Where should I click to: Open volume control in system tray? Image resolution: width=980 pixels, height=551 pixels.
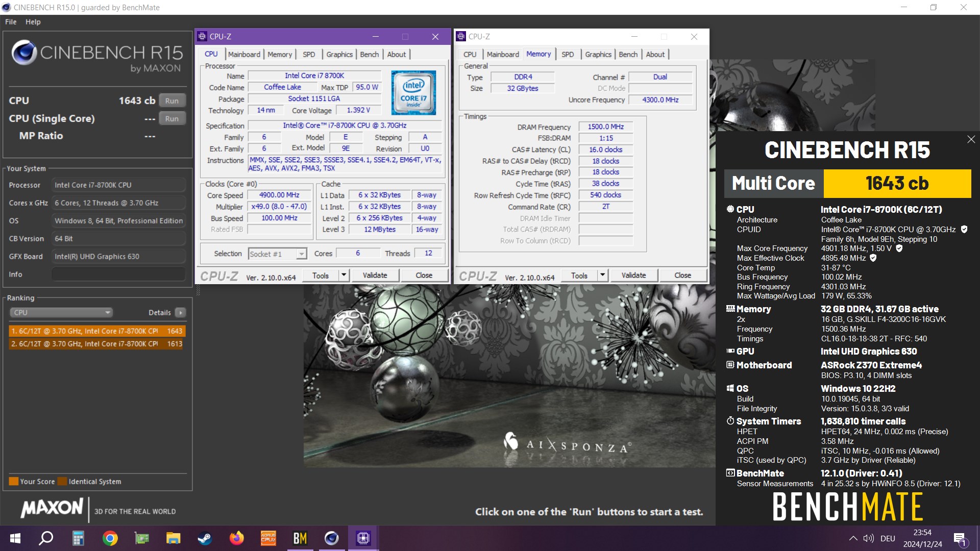pyautogui.click(x=869, y=538)
